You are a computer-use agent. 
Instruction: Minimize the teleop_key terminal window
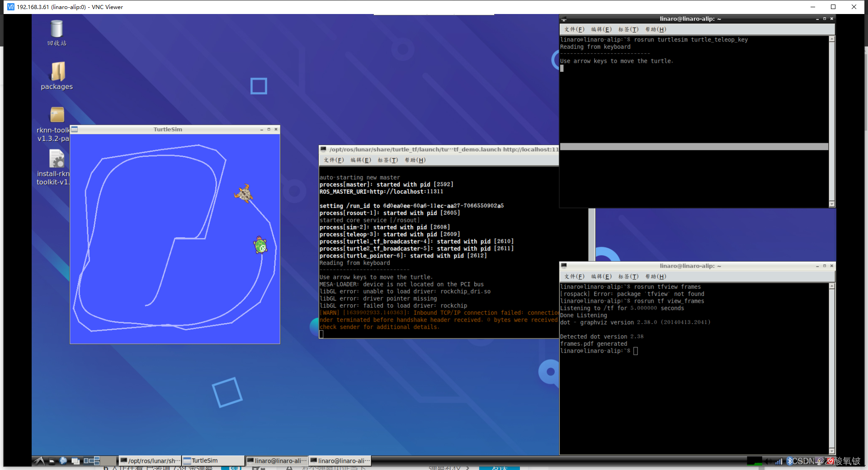coord(817,19)
